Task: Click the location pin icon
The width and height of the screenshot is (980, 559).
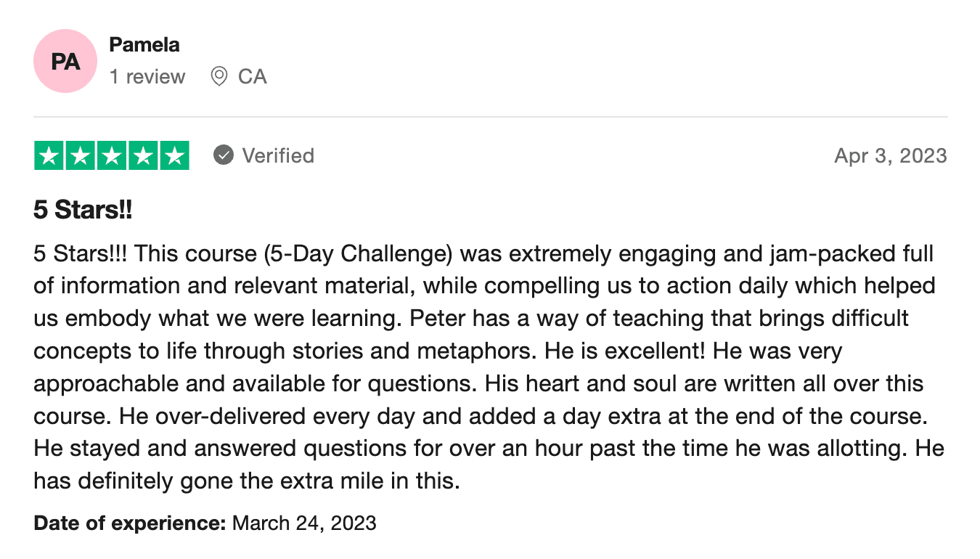Action: (x=219, y=76)
